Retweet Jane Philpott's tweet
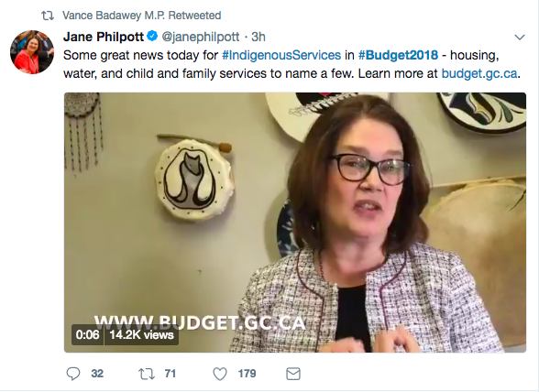Image resolution: width=539 pixels, height=392 pixels. [147, 374]
